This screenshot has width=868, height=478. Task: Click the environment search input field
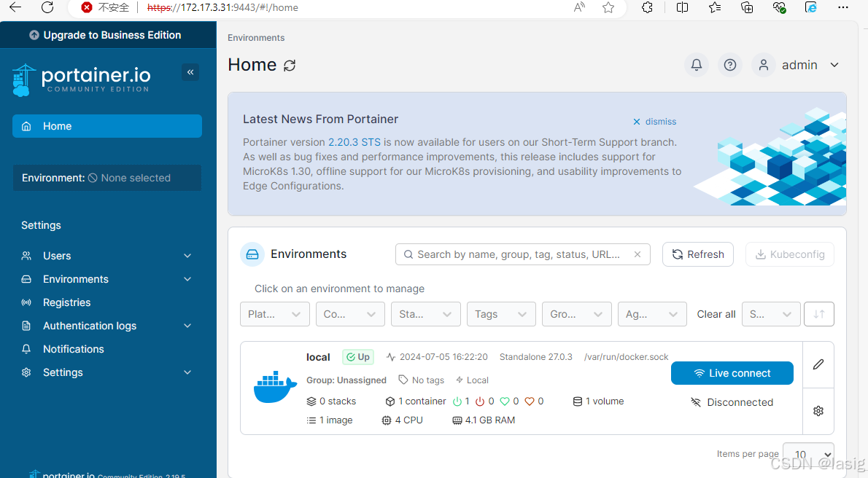(522, 254)
